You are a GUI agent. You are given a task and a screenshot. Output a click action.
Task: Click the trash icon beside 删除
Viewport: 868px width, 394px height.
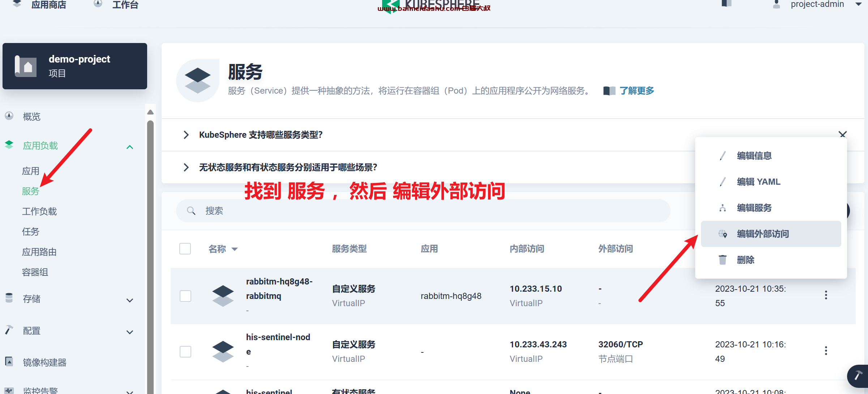pos(723,260)
